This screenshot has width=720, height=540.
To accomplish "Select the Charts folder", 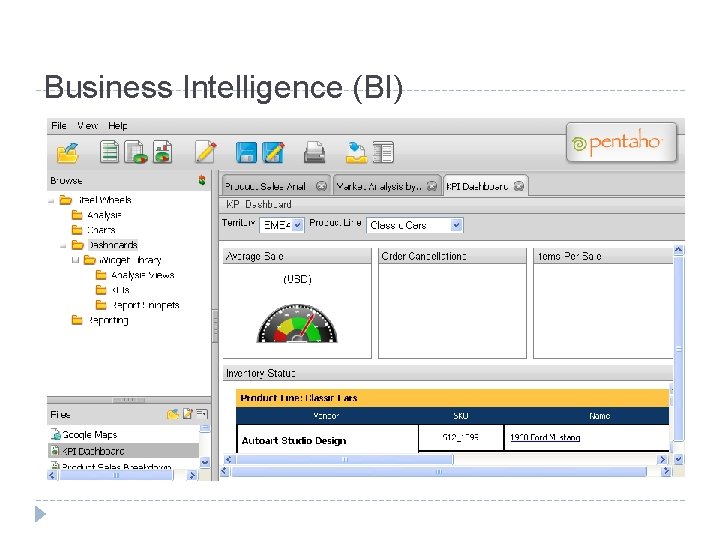I will coord(101,230).
